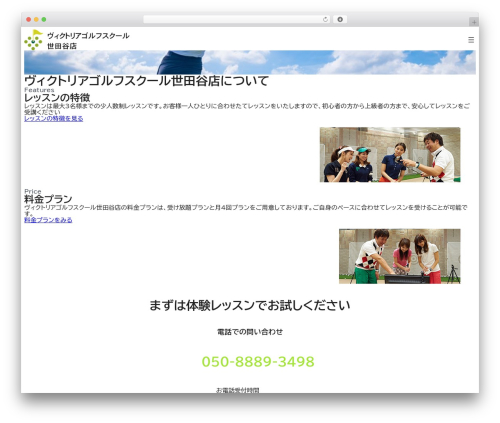Image resolution: width=500 pixels, height=423 pixels.
Task: Click the Price label
Action: [x=33, y=191]
